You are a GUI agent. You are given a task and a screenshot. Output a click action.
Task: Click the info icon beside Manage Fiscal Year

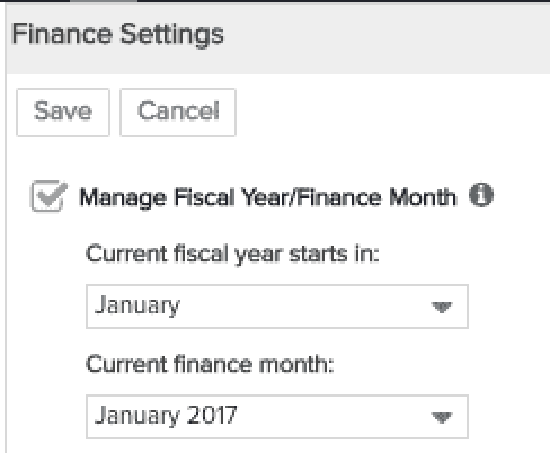[481, 195]
